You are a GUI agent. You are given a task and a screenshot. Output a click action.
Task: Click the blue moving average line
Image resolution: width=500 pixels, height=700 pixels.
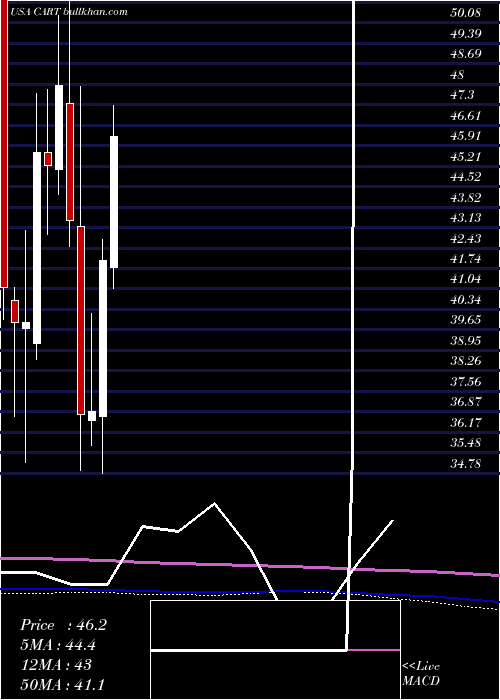(x=250, y=593)
